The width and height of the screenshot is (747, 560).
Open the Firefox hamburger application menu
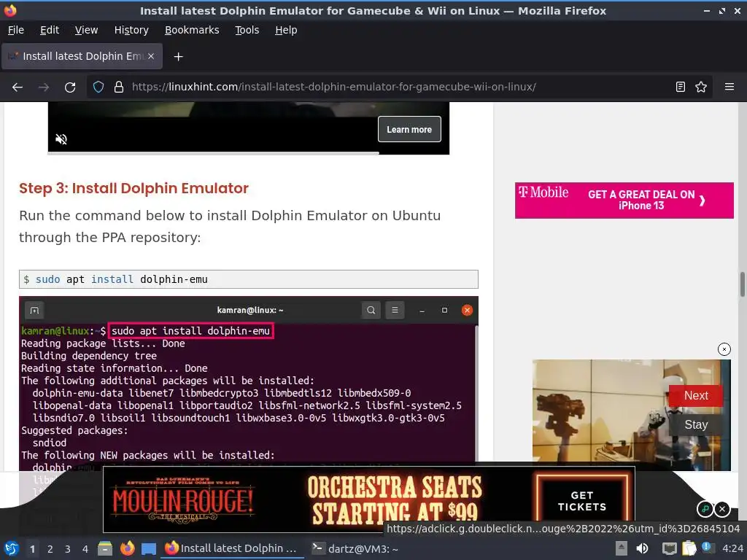click(729, 87)
